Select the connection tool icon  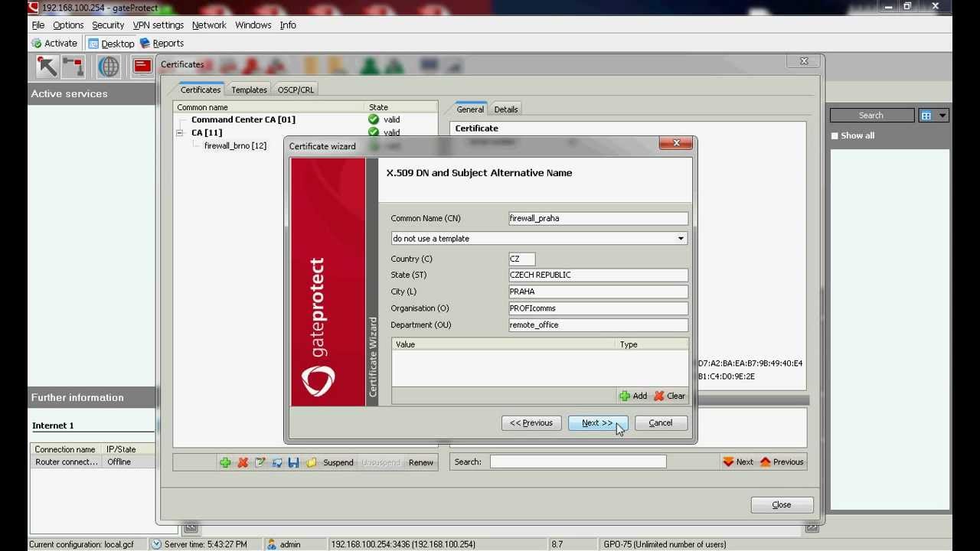pyautogui.click(x=73, y=67)
